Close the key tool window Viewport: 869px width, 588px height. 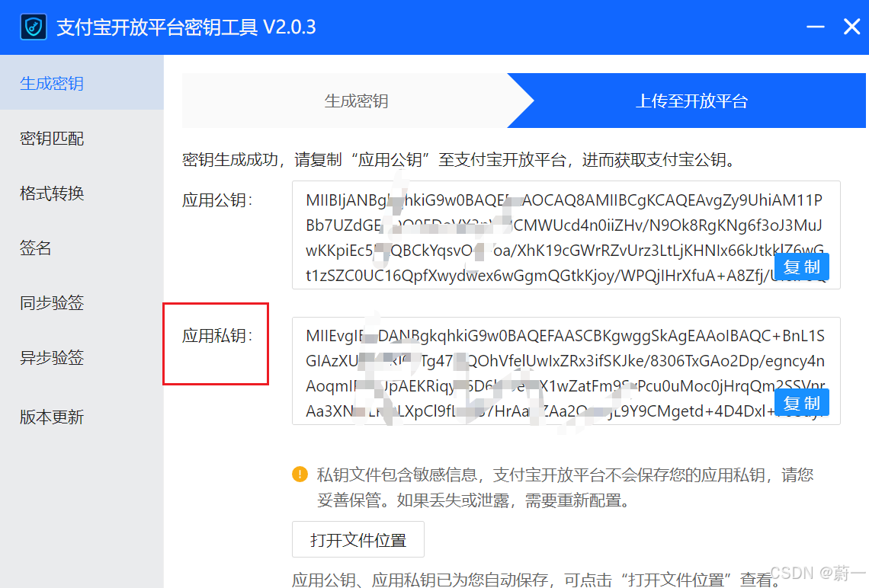tap(851, 26)
